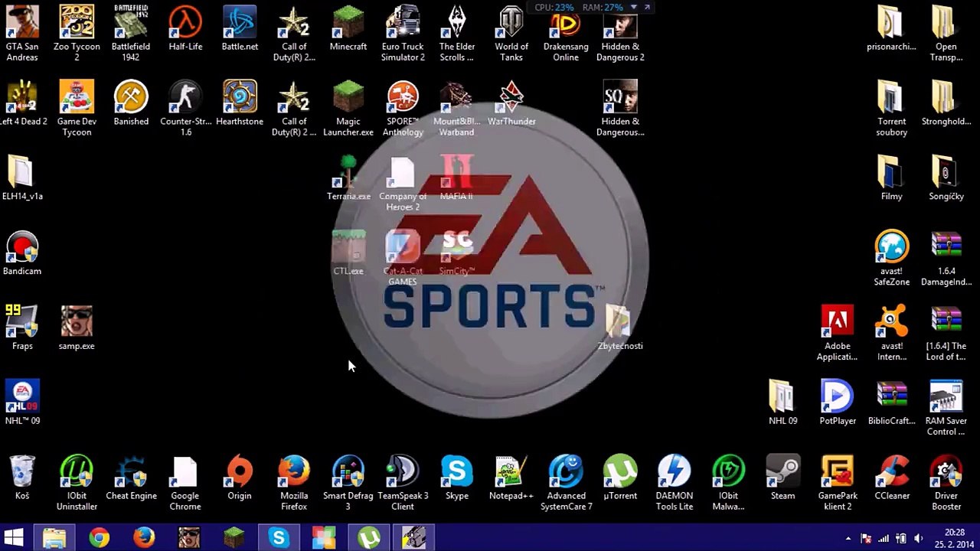Launch the Battle.net desktop shortcut
Viewport: 980px width, 551px height.
click(x=240, y=28)
